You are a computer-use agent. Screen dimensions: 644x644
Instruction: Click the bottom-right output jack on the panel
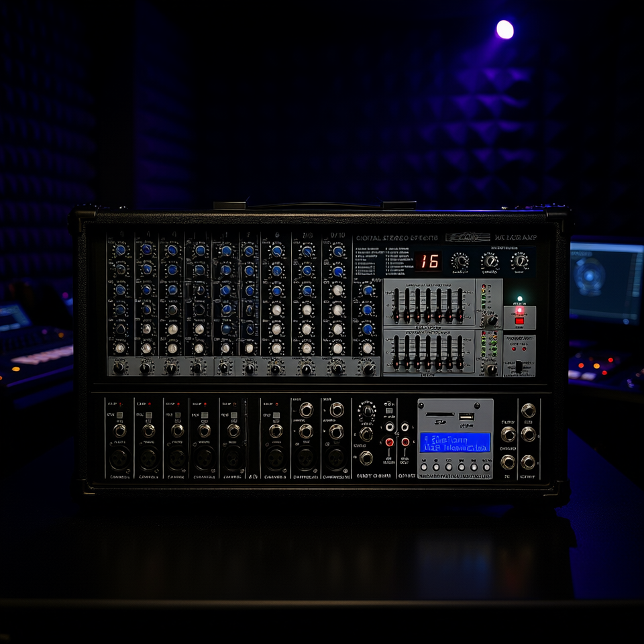click(528, 462)
